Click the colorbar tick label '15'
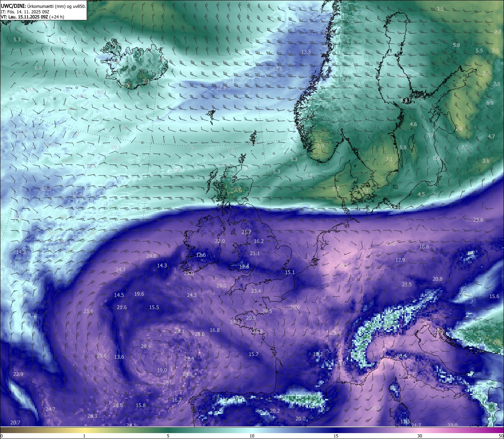 (336, 436)
